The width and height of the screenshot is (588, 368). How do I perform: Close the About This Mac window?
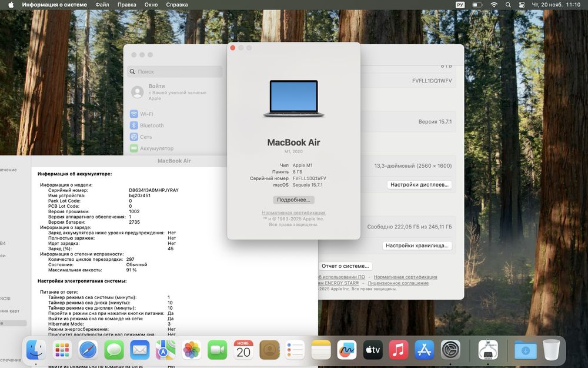232,48
